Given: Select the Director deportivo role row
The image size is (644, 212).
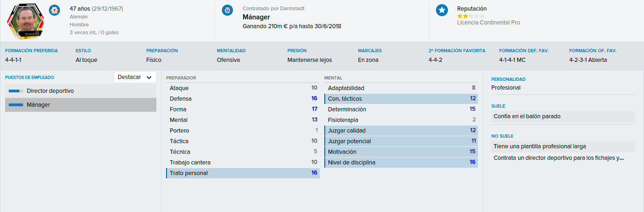Looking at the screenshot, I should coord(81,91).
